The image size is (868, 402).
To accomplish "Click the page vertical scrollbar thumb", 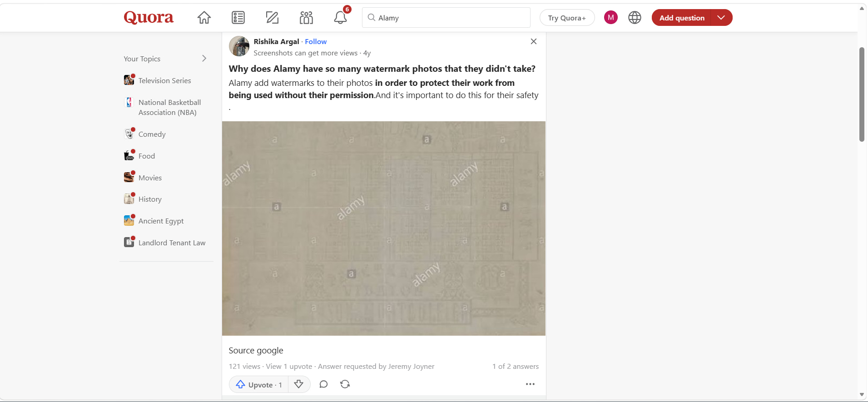I will point(862,94).
